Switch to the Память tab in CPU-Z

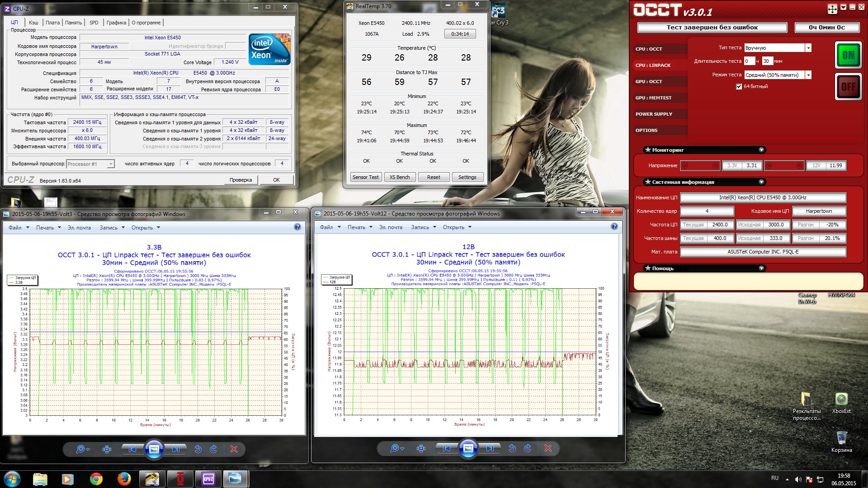(x=73, y=23)
